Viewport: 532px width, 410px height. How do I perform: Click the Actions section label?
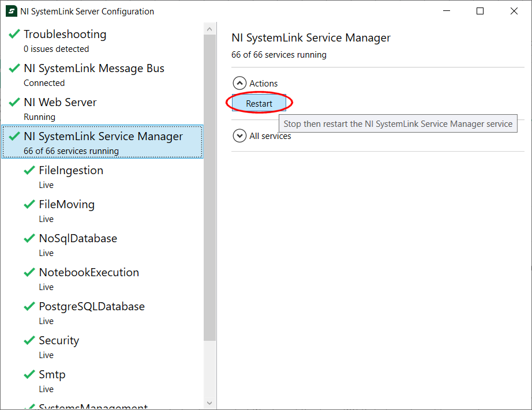pyautogui.click(x=263, y=84)
